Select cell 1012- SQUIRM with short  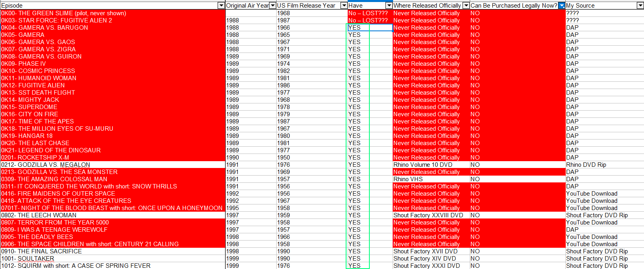click(x=113, y=266)
